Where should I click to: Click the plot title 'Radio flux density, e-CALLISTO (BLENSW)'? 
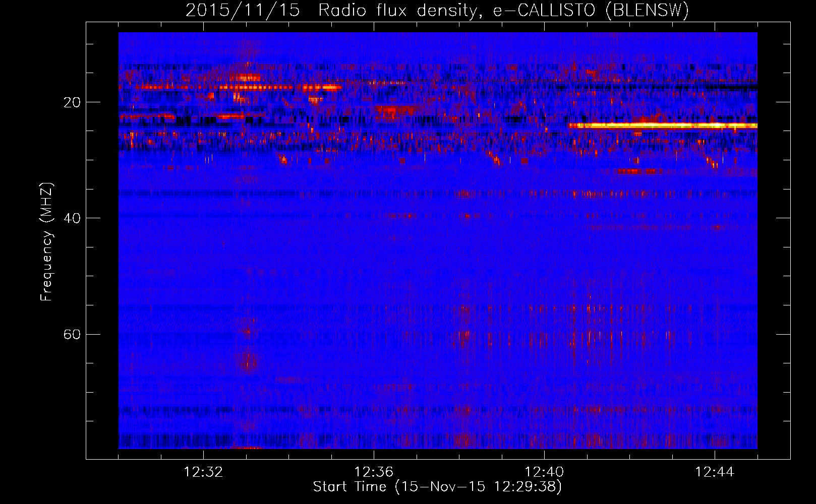click(503, 11)
